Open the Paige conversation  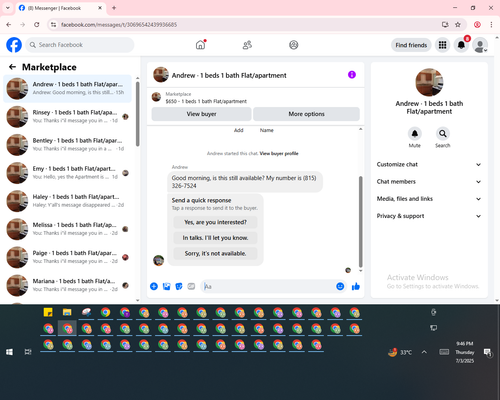click(67, 257)
